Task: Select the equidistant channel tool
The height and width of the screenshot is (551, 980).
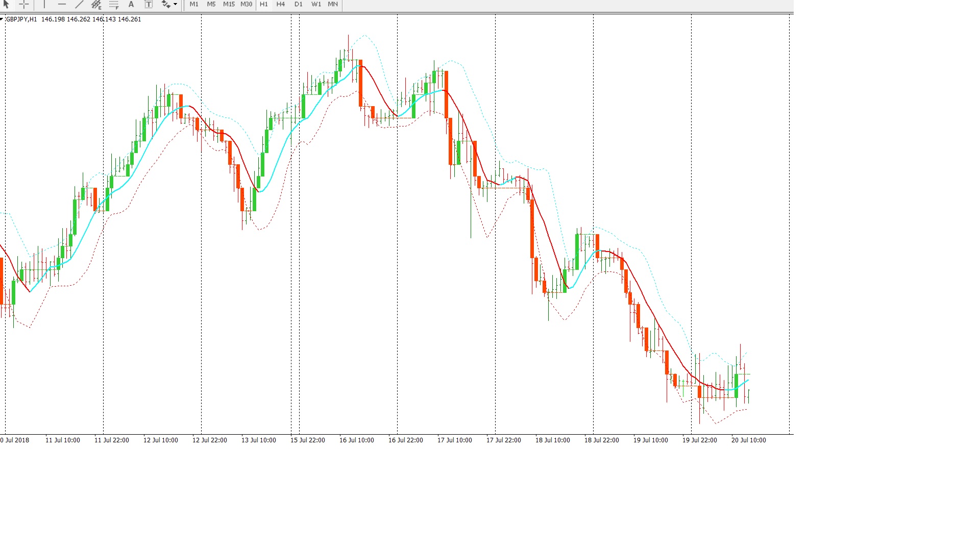Action: 96,5
